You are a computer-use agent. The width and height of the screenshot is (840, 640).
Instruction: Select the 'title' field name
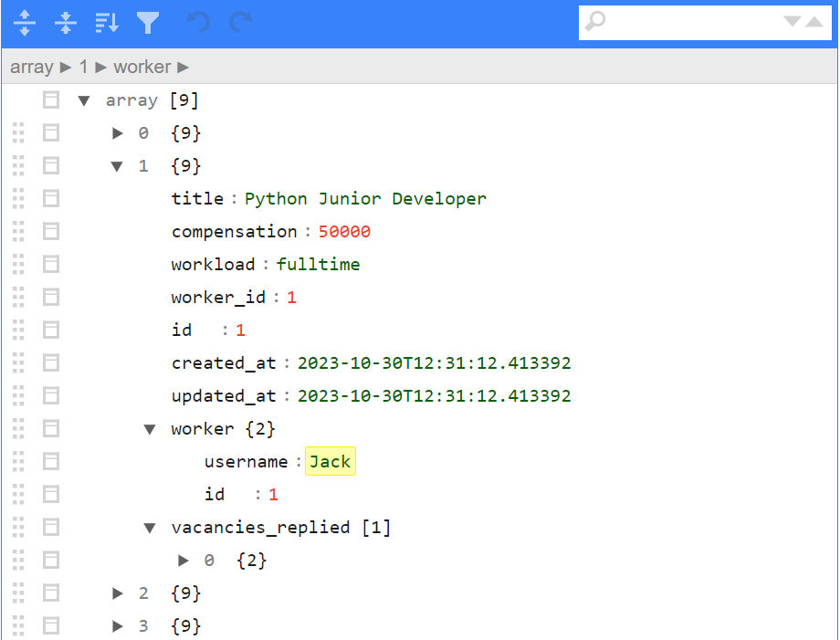(198, 199)
